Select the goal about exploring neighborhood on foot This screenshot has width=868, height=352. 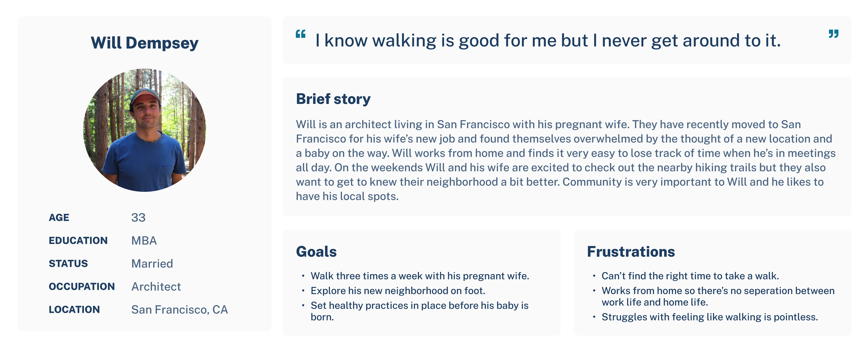click(398, 290)
